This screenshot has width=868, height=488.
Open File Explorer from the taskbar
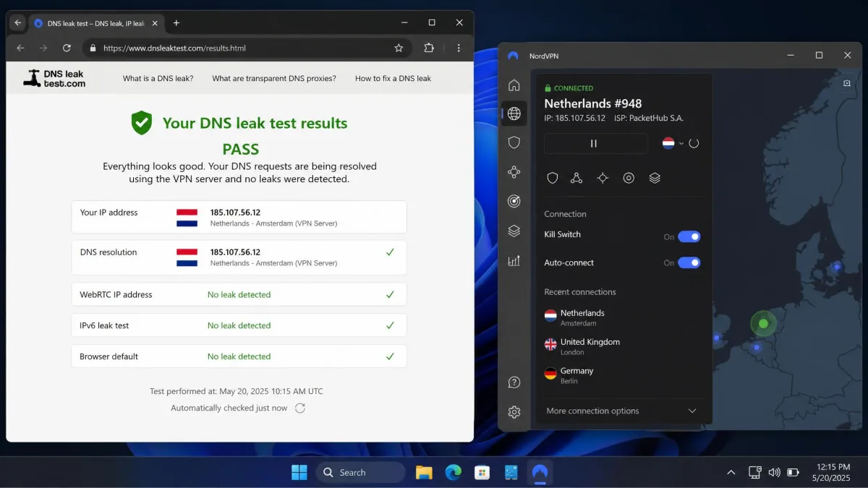click(x=424, y=473)
